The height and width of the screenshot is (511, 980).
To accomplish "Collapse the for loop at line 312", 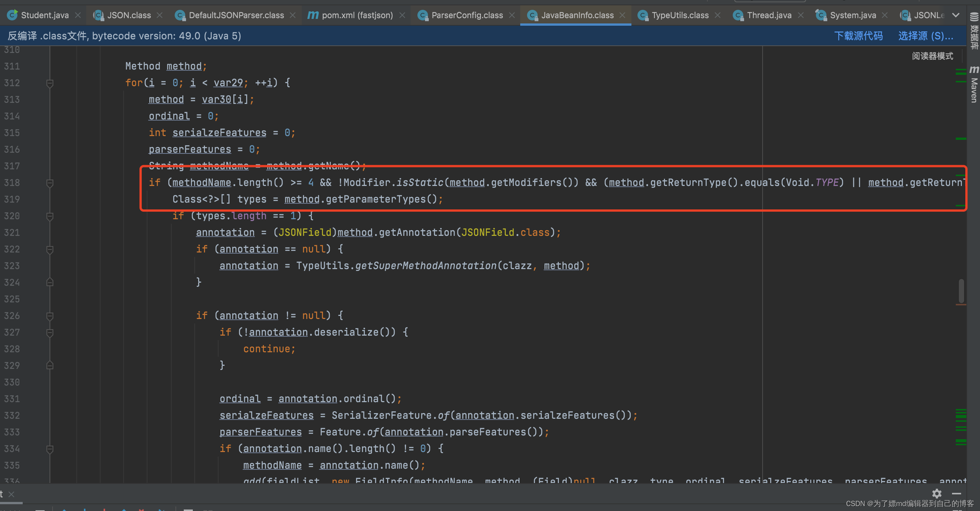I will point(50,83).
